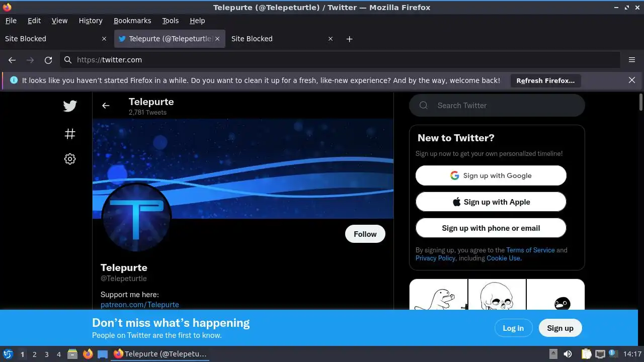Open the taskbar start menu icon
Viewport: 644px width, 362px height.
click(x=8, y=354)
